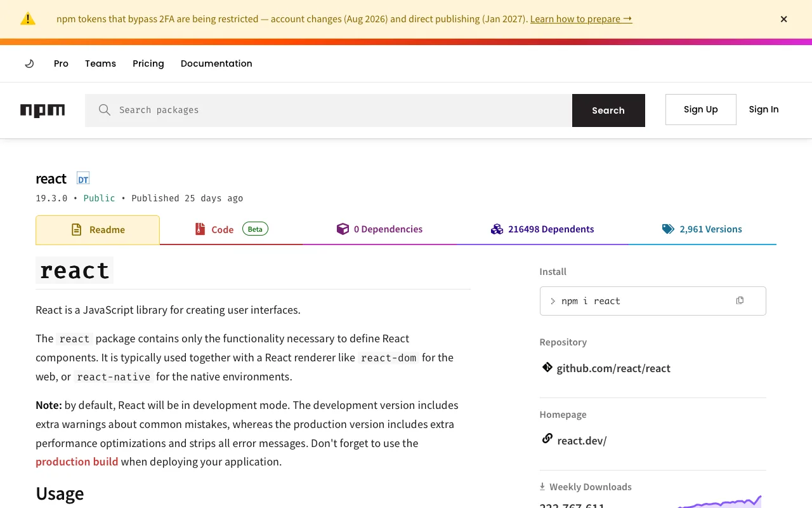This screenshot has height=508, width=812.
Task: Click the Search button
Action: 608,110
